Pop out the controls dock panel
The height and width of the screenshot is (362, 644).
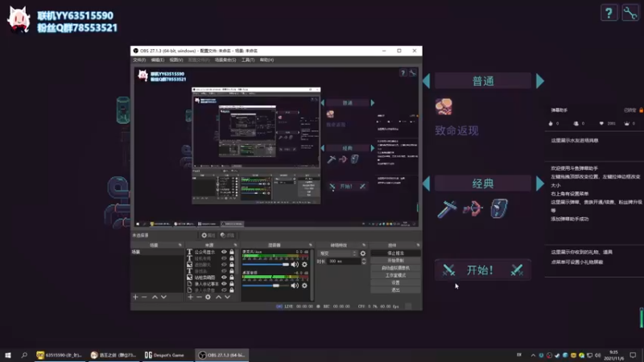[x=418, y=245]
